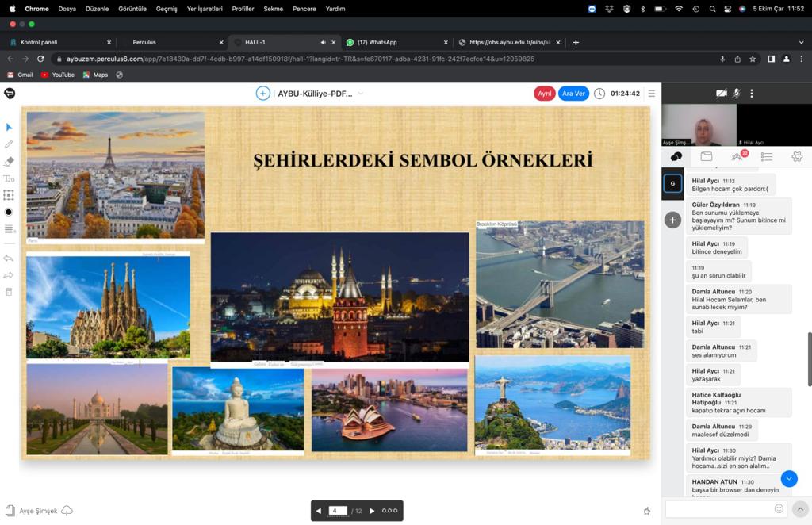Open the settings gear in side panel

797,157
